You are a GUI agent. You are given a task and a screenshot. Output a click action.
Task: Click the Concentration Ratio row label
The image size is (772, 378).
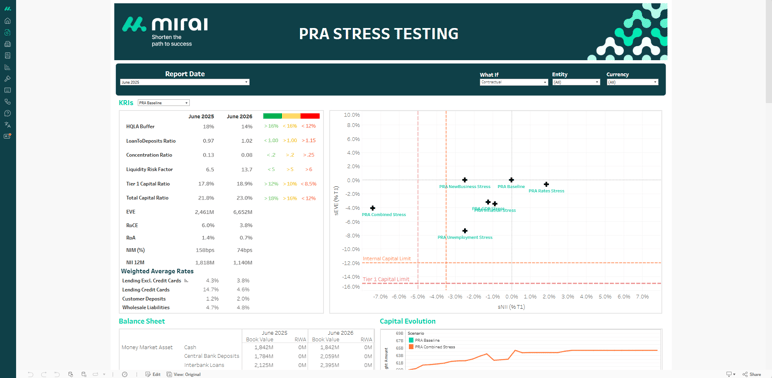tap(149, 155)
